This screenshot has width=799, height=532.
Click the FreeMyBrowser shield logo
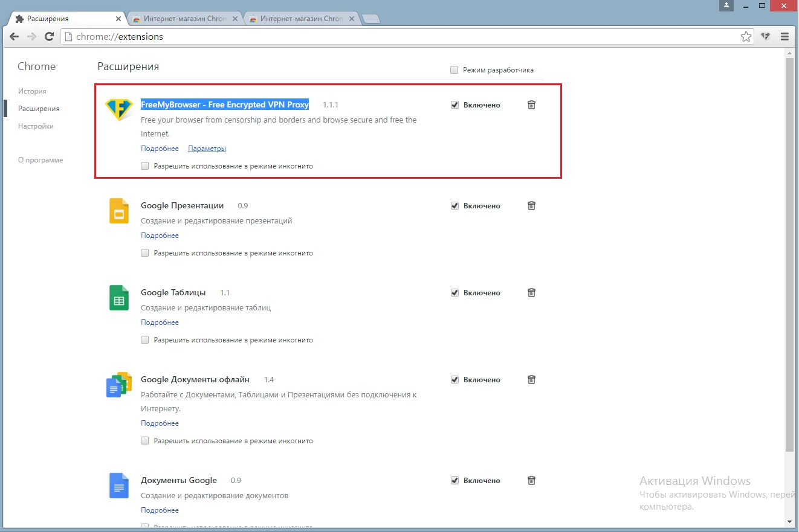click(x=119, y=109)
